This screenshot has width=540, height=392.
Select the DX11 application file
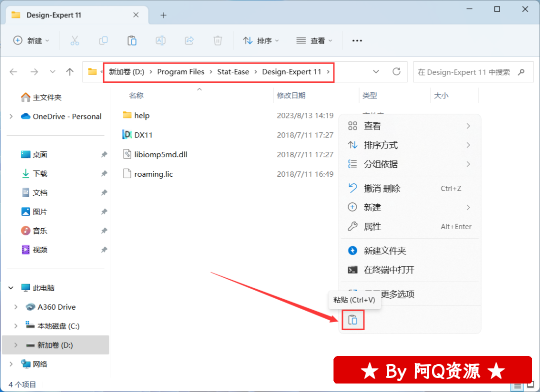[138, 135]
